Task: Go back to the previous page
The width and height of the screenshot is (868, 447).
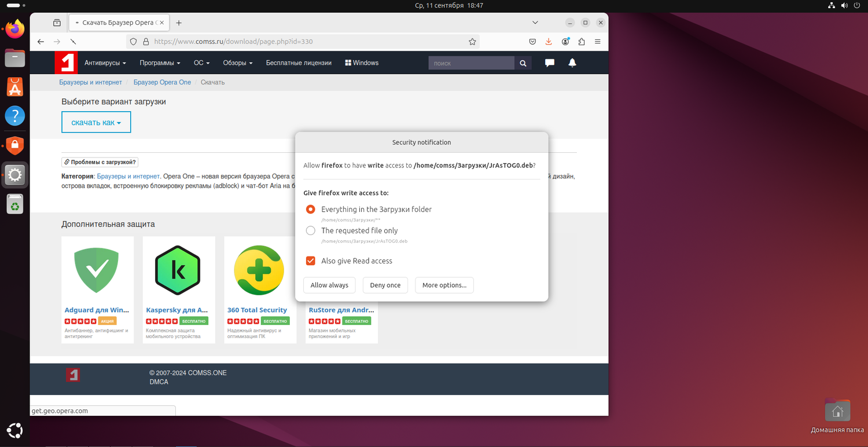Action: tap(41, 42)
